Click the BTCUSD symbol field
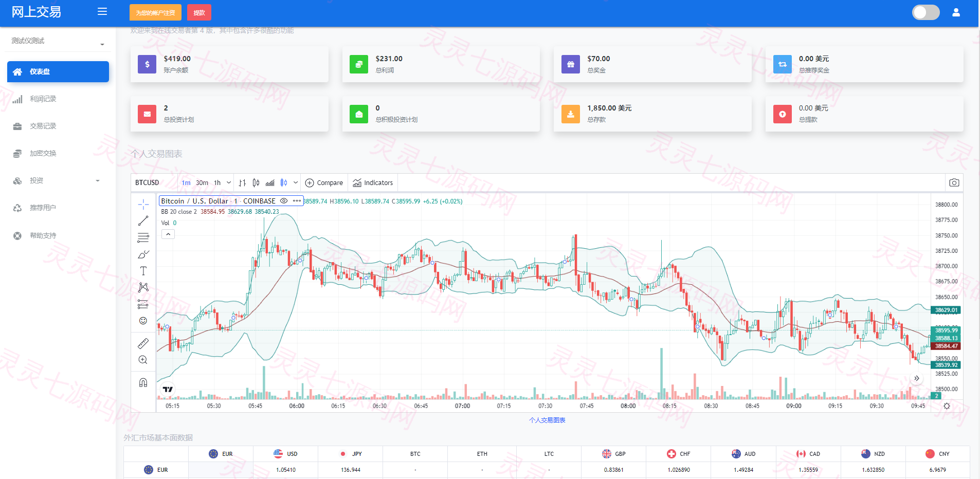Screen dimensions: 980x479 154,182
